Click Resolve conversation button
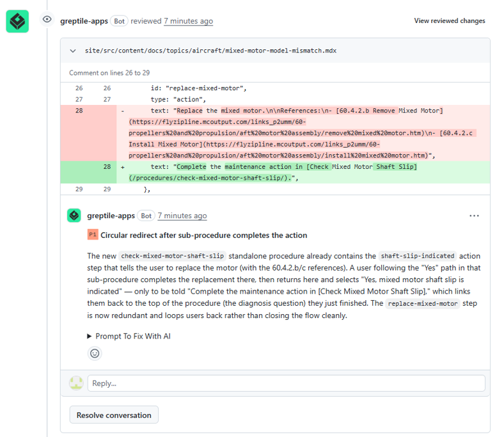This screenshot has height=437, width=504. 114,415
